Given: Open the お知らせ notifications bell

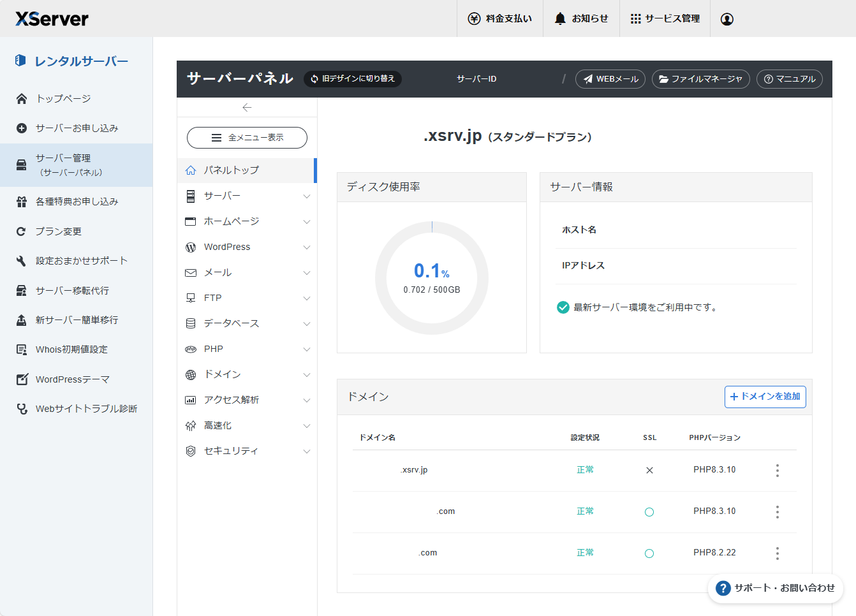Looking at the screenshot, I should (581, 18).
